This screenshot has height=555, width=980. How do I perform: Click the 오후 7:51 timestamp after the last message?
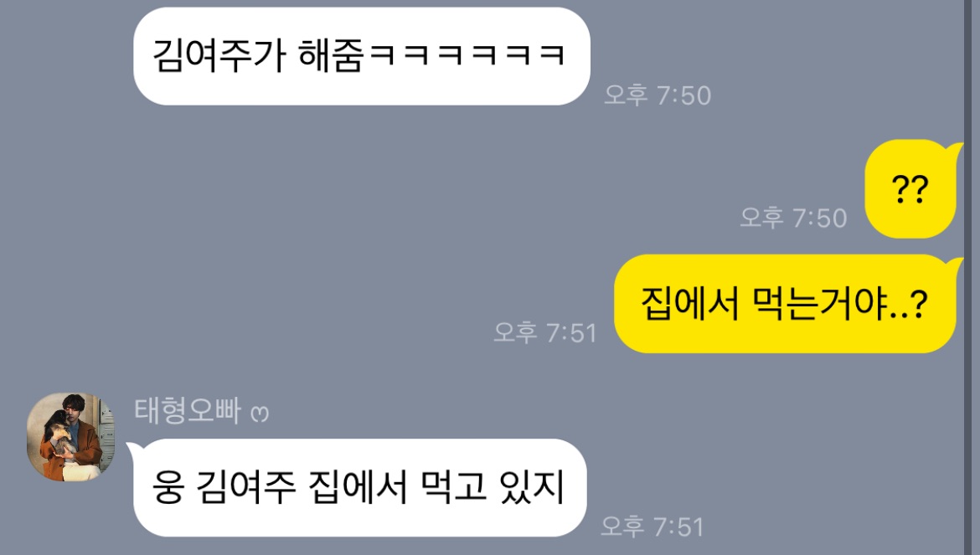point(652,527)
